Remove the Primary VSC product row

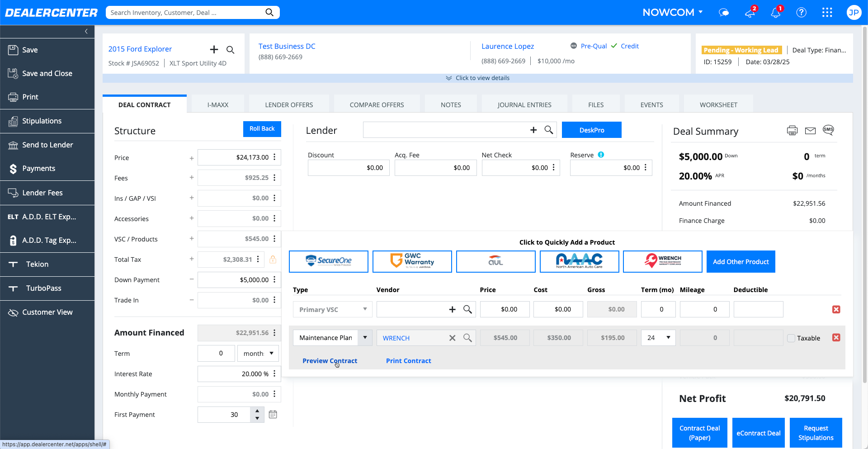(836, 309)
